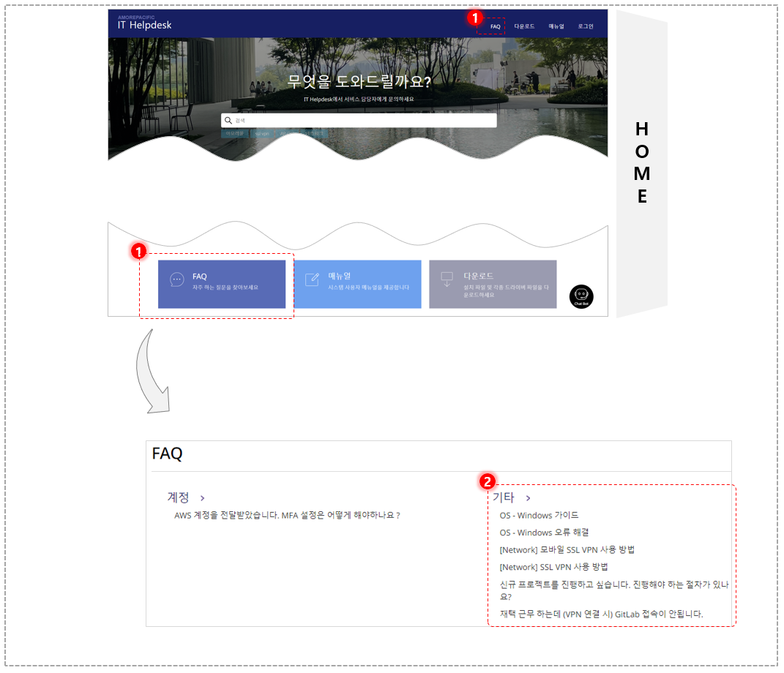The width and height of the screenshot is (784, 673).
Task: Open 다운로드 in the top navigation
Action: (525, 26)
